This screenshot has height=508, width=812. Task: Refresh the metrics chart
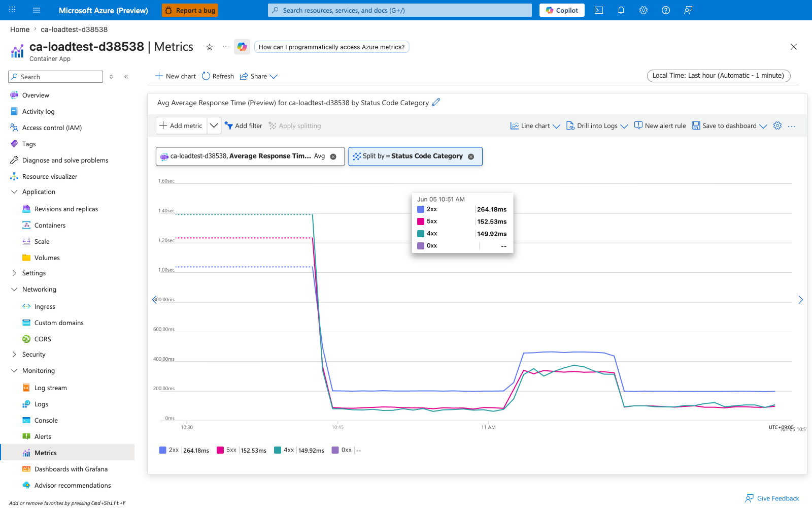click(218, 76)
